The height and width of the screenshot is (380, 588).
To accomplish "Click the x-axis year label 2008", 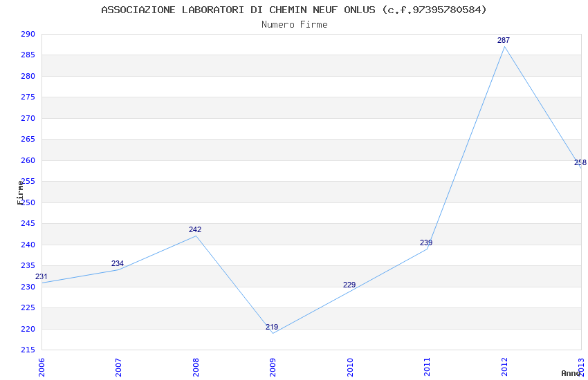I will [x=196, y=367].
